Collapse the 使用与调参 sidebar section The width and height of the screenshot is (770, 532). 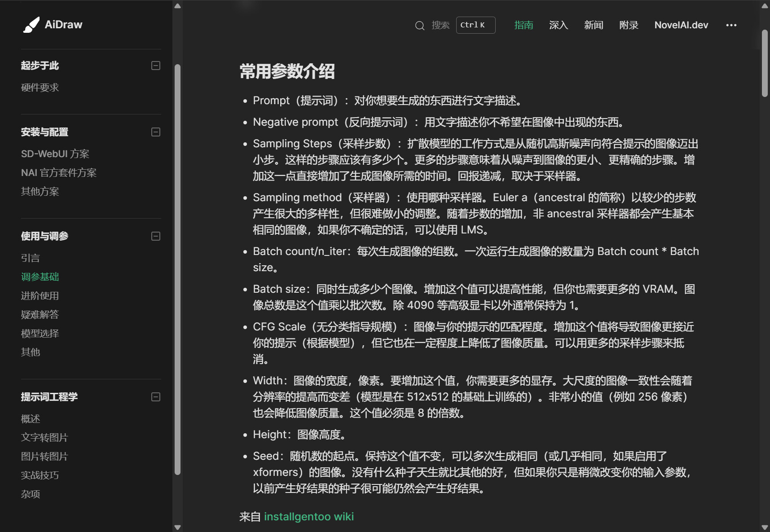pyautogui.click(x=156, y=236)
